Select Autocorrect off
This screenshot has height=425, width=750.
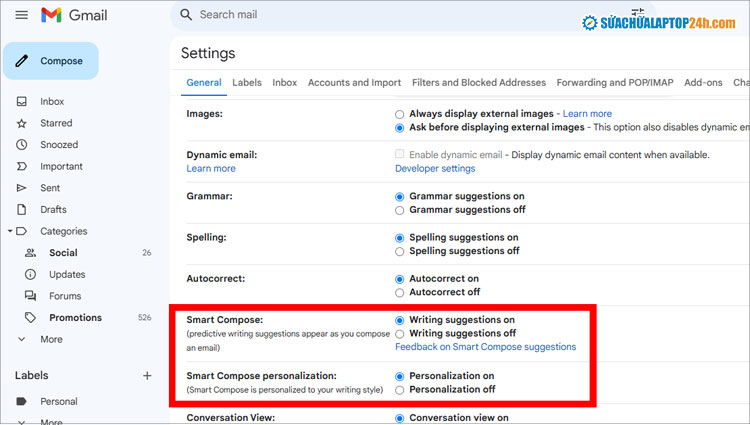tap(399, 293)
